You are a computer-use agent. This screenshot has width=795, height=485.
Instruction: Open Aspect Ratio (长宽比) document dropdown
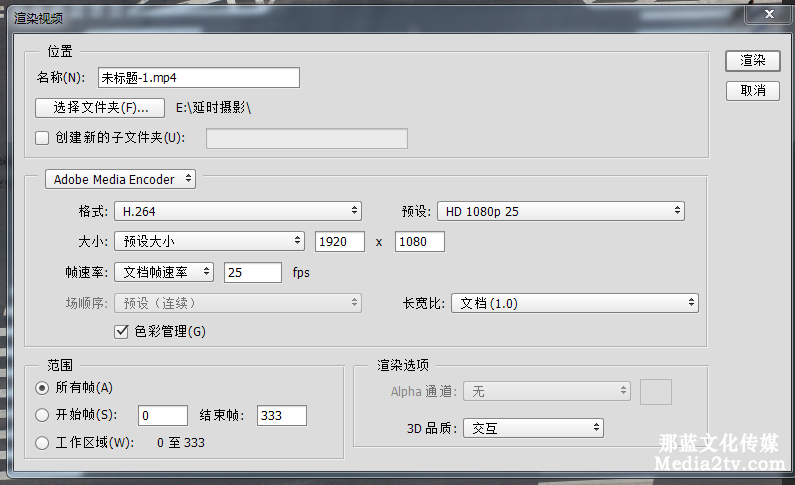(574, 303)
